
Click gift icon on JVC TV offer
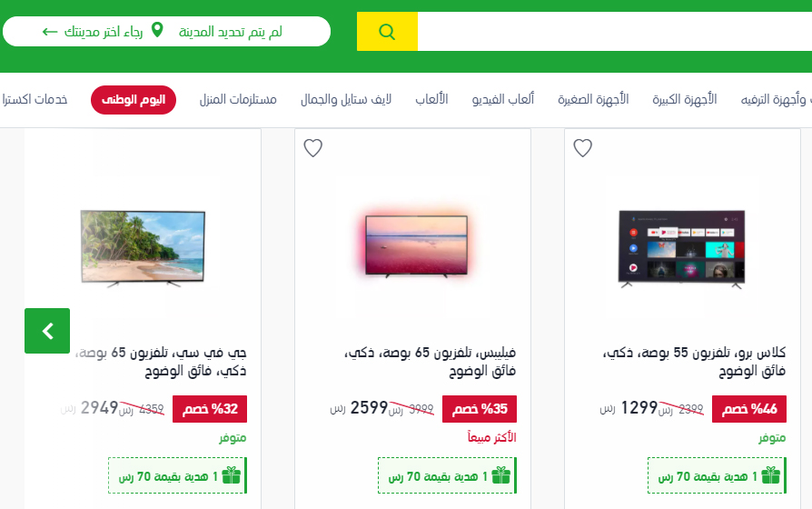pyautogui.click(x=231, y=475)
